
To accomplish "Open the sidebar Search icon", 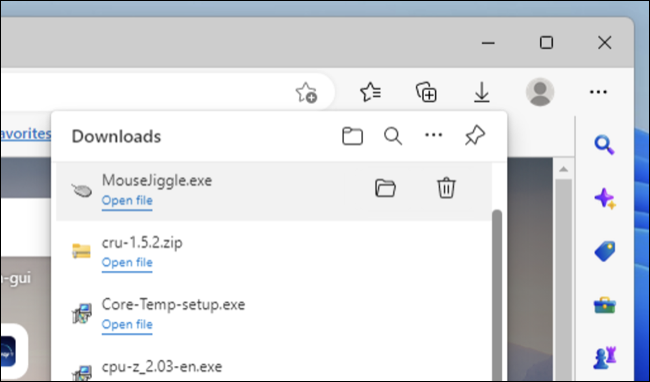I will [x=604, y=145].
